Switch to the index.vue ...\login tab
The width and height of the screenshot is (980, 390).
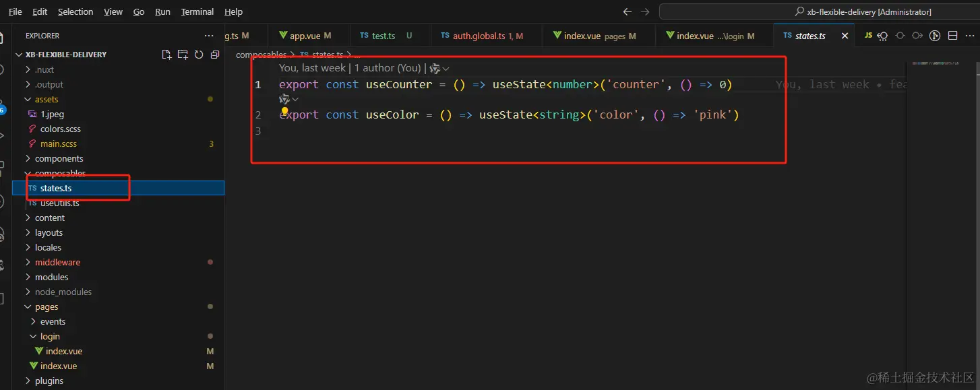tap(714, 36)
